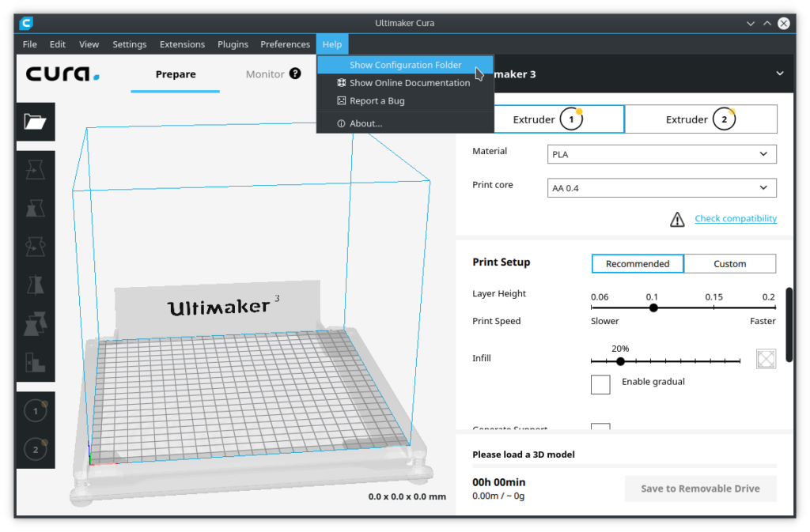Select the Rotate tool icon

click(x=35, y=247)
